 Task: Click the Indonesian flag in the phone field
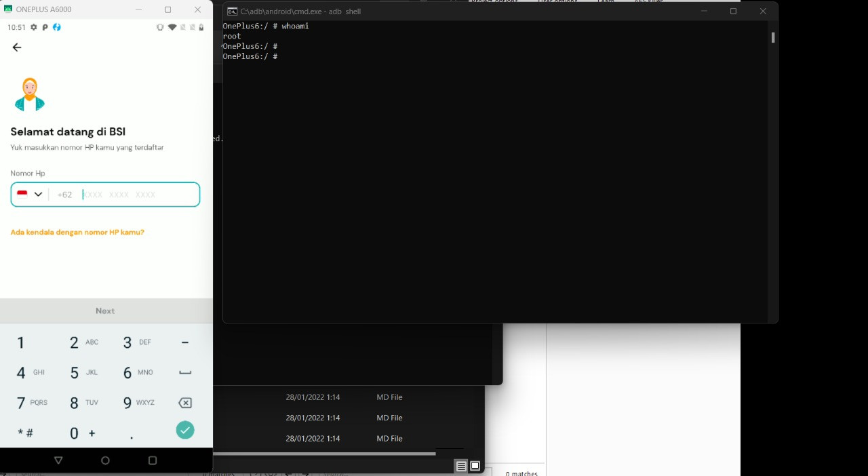(22, 194)
